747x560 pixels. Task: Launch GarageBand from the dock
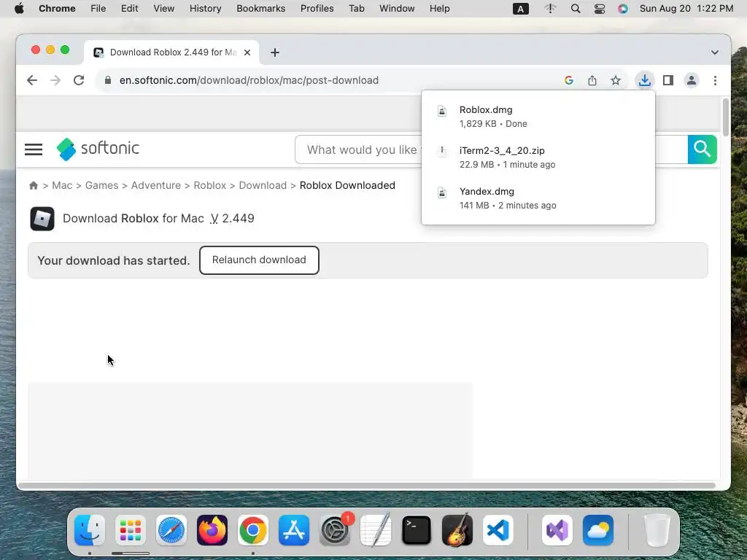(457, 530)
